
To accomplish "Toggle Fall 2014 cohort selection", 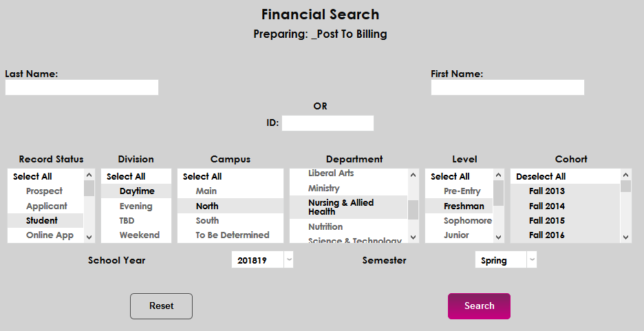I will tap(547, 206).
